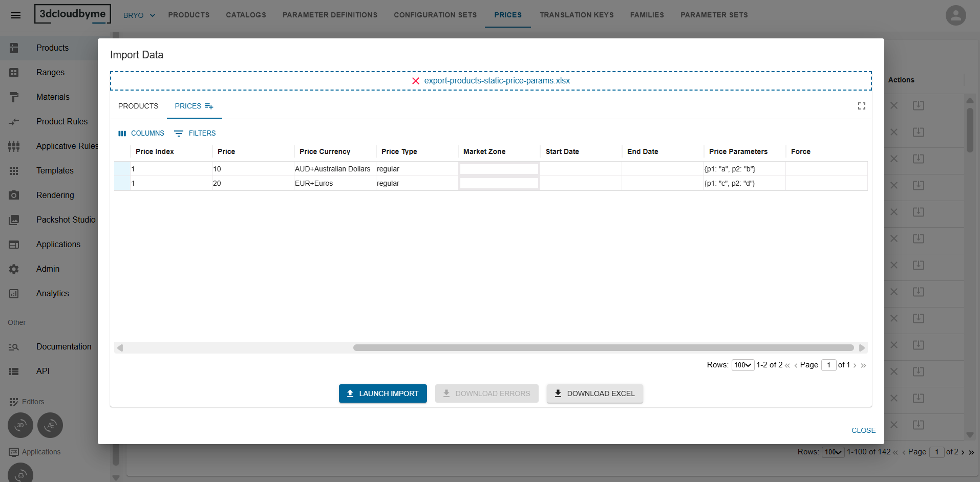The width and height of the screenshot is (980, 482).
Task: Switch to the PRODUCTS tab in dialog
Action: [x=138, y=106]
